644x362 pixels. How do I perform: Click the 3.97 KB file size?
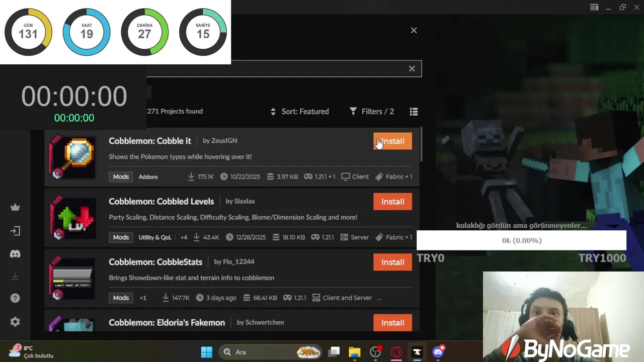pyautogui.click(x=282, y=177)
